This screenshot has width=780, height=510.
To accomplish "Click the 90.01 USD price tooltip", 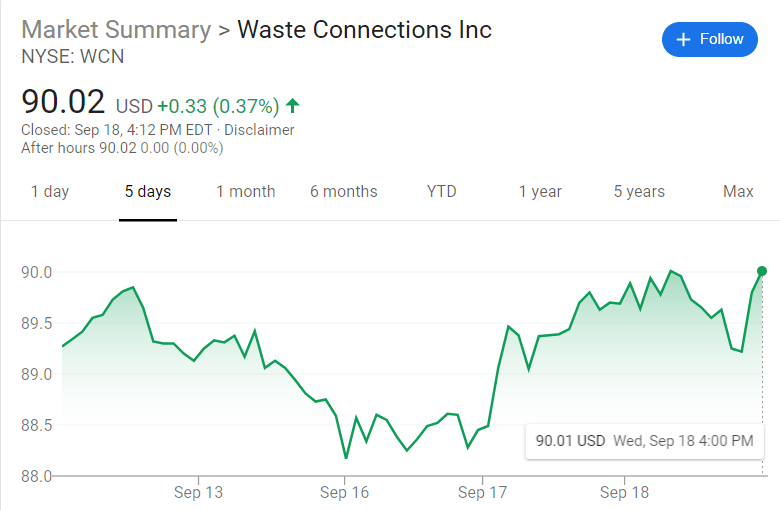I will pyautogui.click(x=644, y=440).
